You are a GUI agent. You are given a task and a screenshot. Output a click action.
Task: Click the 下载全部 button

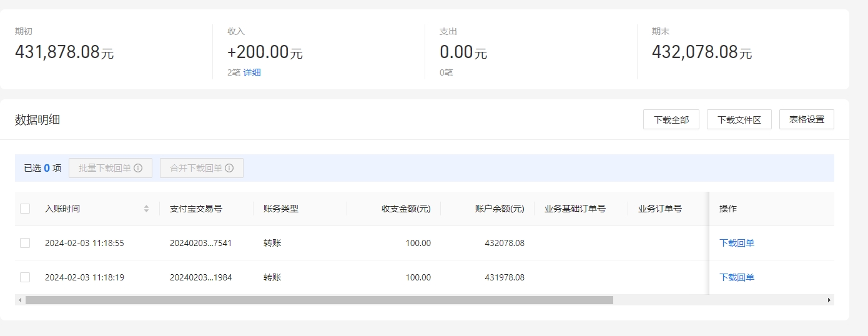(x=671, y=119)
